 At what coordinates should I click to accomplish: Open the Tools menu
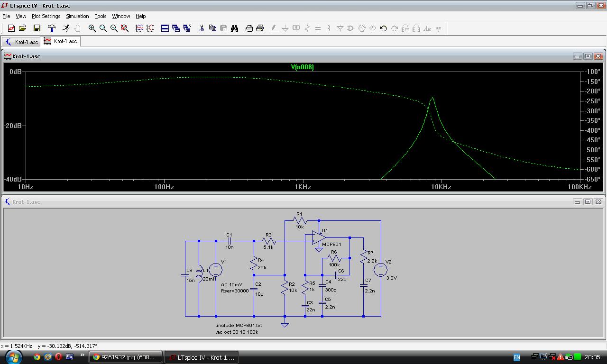[x=101, y=16]
